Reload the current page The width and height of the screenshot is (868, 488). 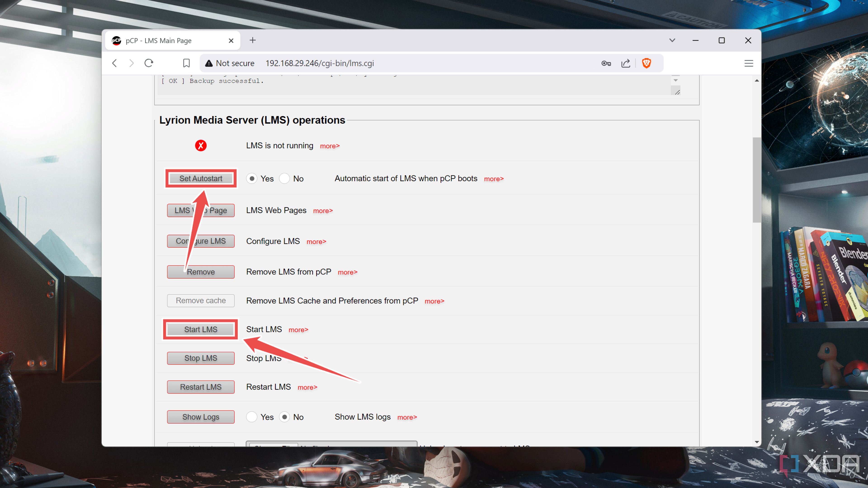(149, 63)
